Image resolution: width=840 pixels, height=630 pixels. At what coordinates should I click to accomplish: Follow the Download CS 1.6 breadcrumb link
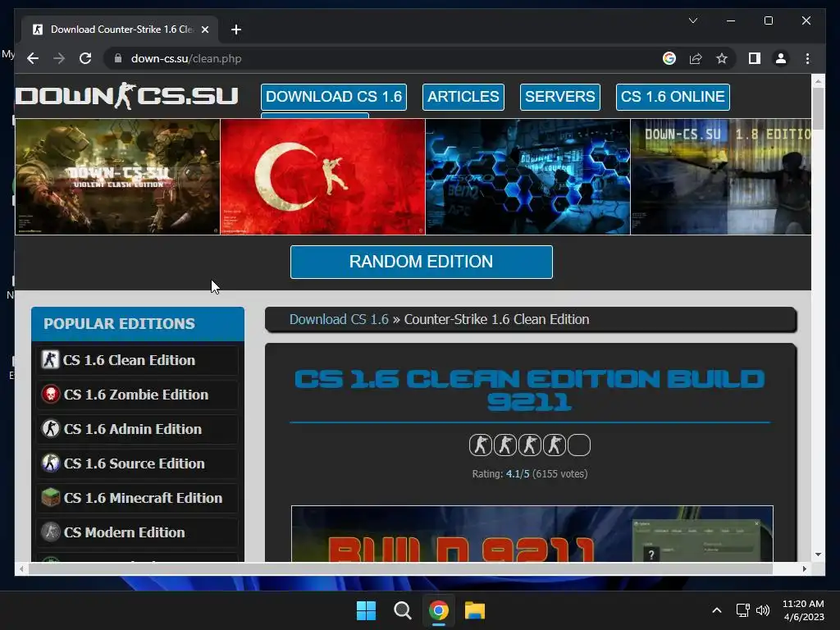pyautogui.click(x=339, y=319)
